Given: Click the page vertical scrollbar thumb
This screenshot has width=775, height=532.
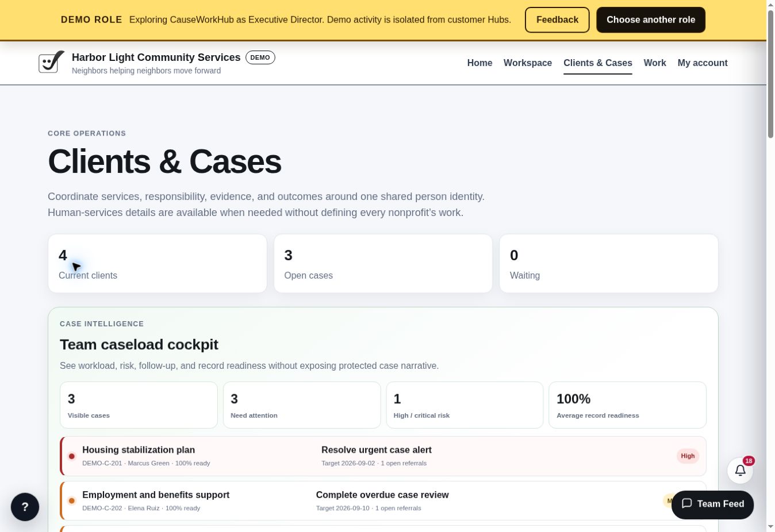Looking at the screenshot, I should click(x=770, y=74).
